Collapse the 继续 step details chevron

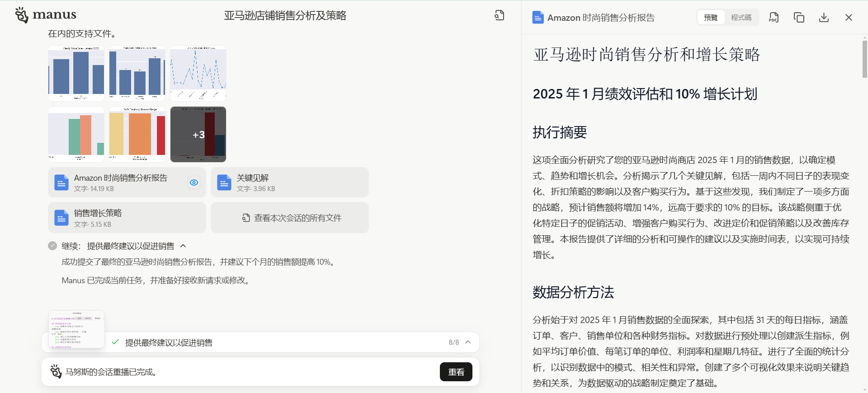click(183, 246)
